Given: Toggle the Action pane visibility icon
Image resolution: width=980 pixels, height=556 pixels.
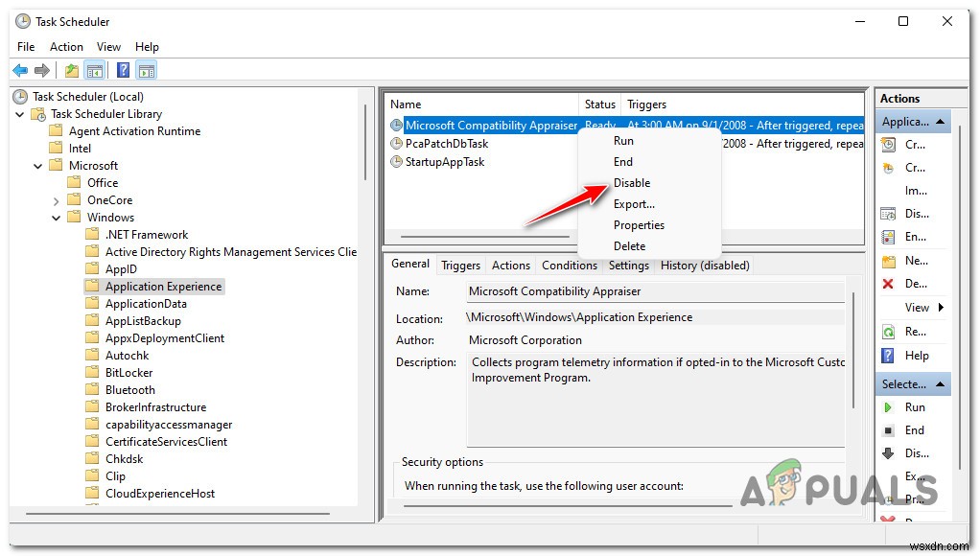Looking at the screenshot, I should (146, 69).
